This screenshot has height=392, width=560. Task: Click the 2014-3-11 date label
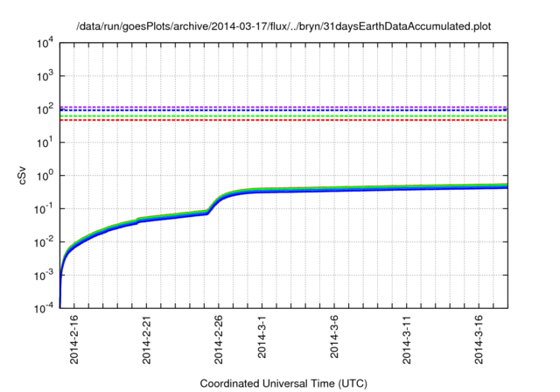click(406, 339)
